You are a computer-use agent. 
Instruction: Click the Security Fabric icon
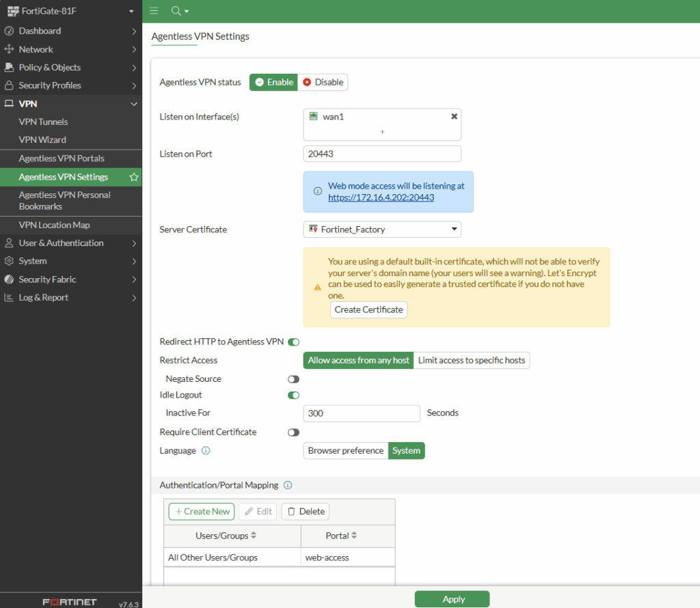(x=9, y=279)
